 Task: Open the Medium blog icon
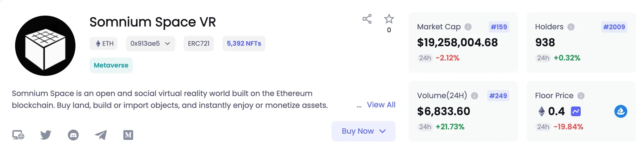[128, 135]
